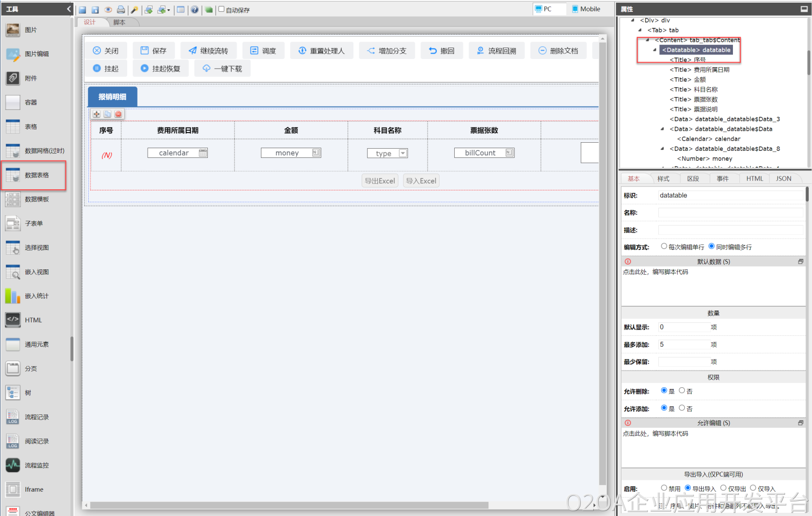Viewport: 812px width, 516px height.
Task: Click the 最多添加 input field
Action: pos(684,345)
